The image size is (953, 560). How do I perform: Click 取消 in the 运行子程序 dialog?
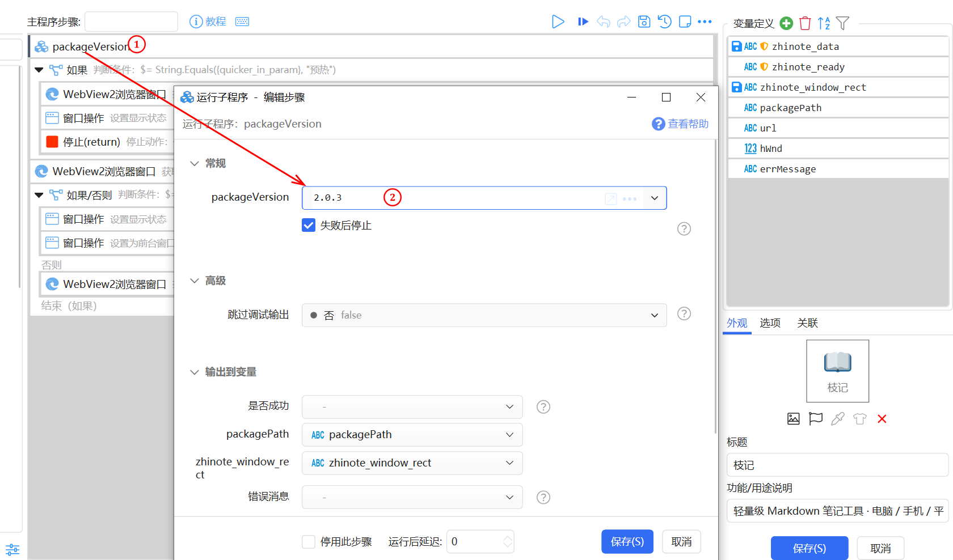[681, 542]
